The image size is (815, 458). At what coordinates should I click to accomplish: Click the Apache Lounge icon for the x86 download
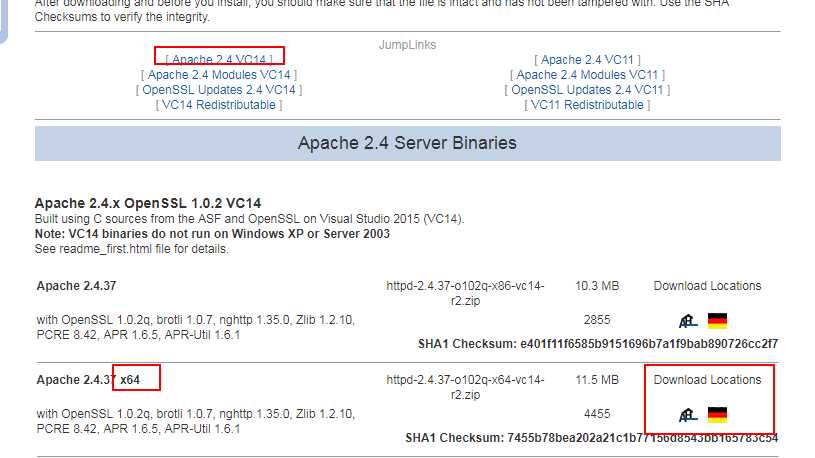click(x=688, y=321)
